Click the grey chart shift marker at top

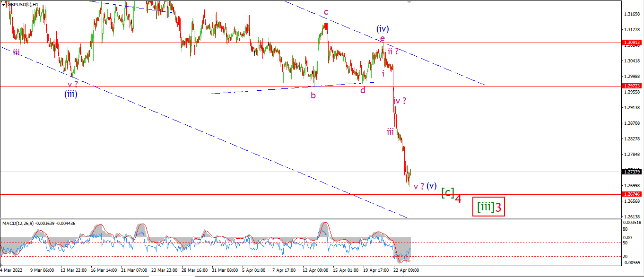tap(409, 2)
